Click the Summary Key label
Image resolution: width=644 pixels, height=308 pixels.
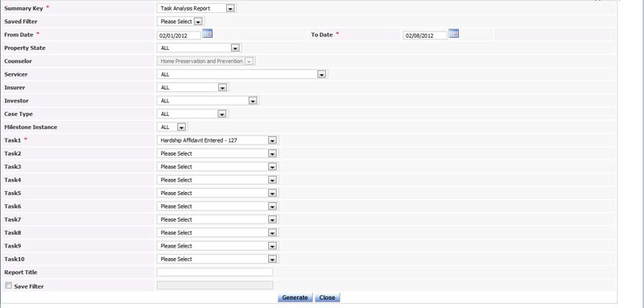point(23,8)
